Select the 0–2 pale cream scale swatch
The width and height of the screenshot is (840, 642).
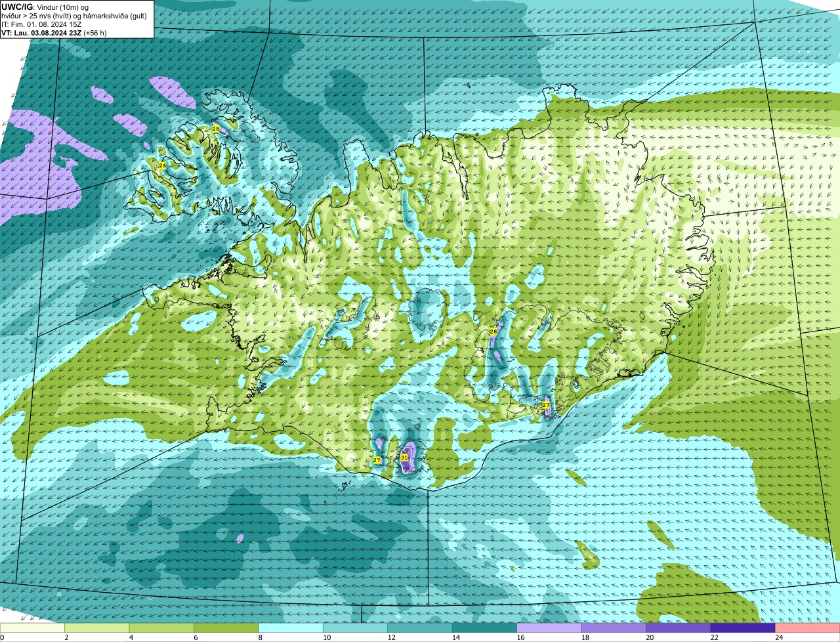32,628
